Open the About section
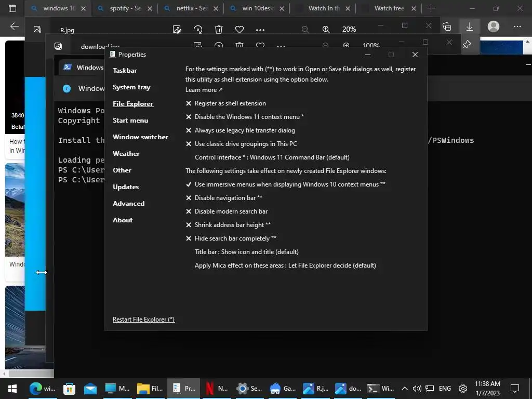The width and height of the screenshot is (532, 399). (x=123, y=220)
